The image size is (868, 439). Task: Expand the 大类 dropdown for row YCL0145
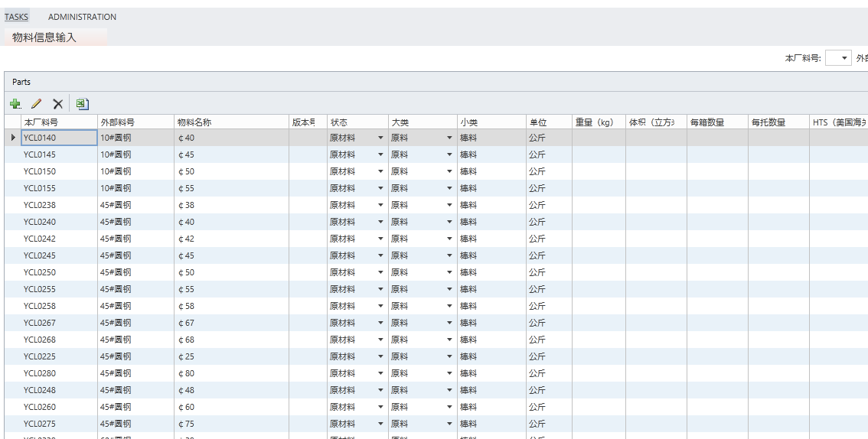pyautogui.click(x=449, y=154)
